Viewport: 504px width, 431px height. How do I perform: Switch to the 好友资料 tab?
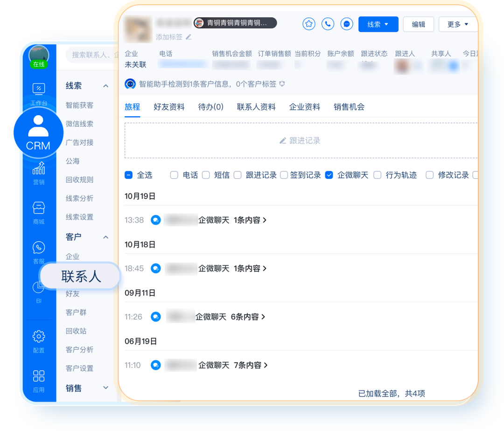(x=169, y=107)
